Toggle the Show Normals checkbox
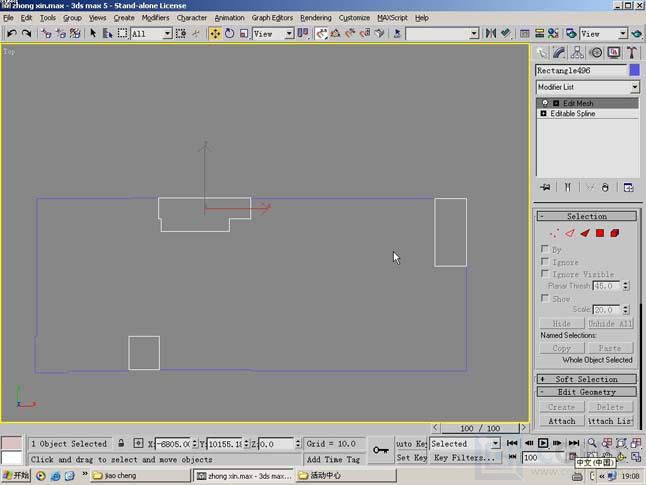Screen dimensions: 646x485 point(545,298)
